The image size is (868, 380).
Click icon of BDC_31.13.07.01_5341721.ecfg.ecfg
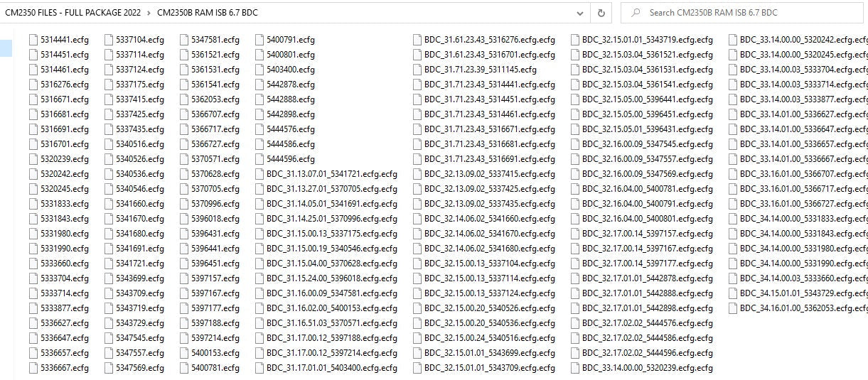[259, 174]
